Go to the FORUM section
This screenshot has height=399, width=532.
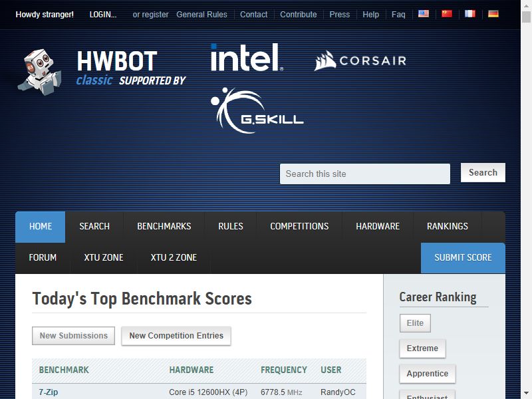click(x=43, y=258)
